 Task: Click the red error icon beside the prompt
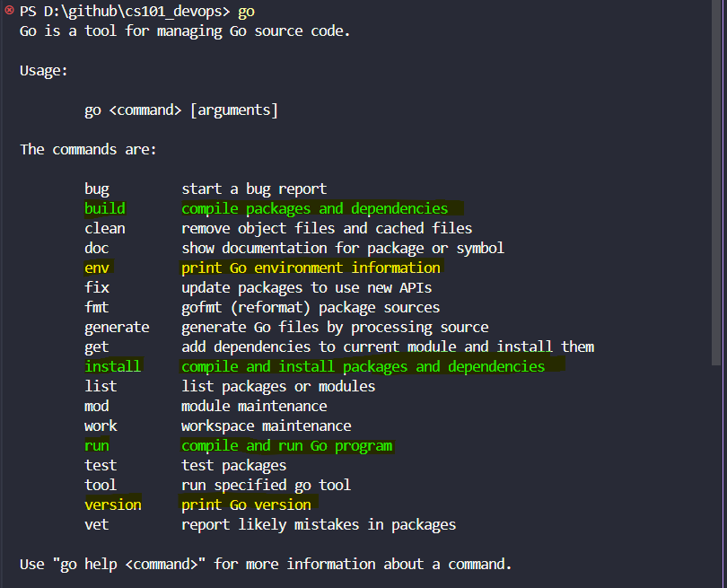(x=9, y=10)
